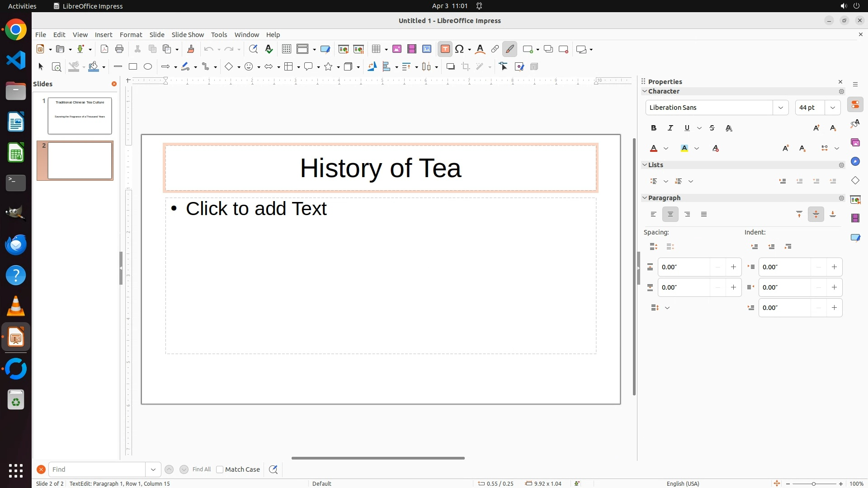Image resolution: width=868 pixels, height=488 pixels.
Task: Click the font color red swatch button
Action: click(x=654, y=149)
